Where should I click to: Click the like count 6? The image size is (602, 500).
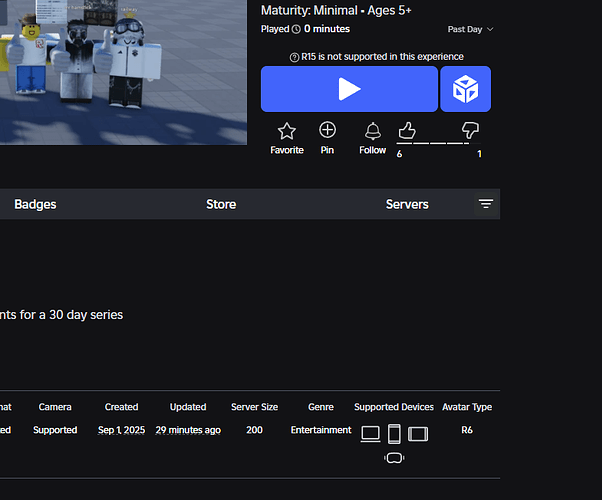399,154
